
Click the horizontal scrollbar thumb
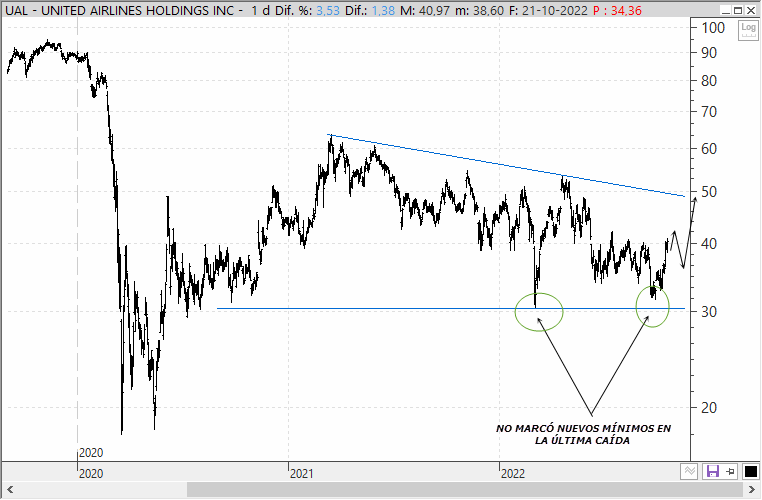(x=464, y=489)
